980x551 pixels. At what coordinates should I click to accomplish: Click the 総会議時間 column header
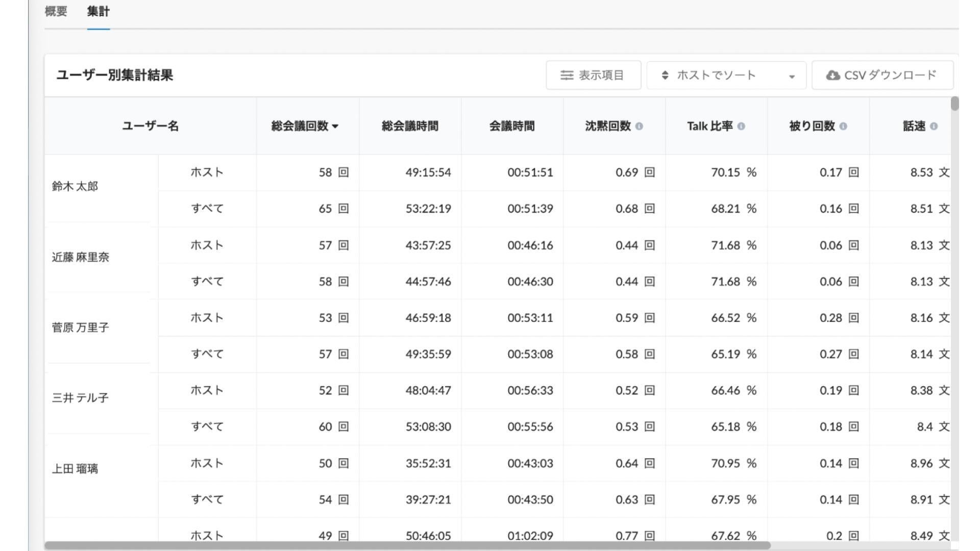pyautogui.click(x=410, y=126)
